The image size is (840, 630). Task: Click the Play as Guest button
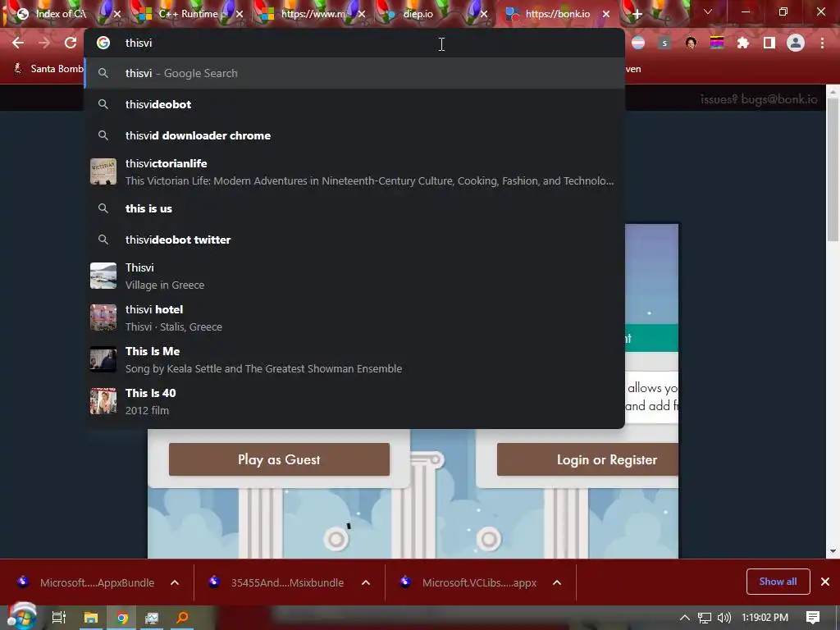279,459
